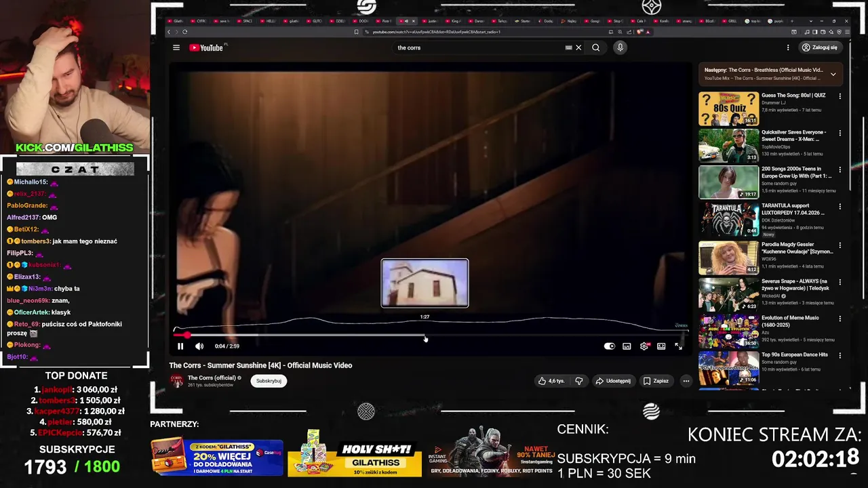
Task: Switch to the 'GLITCH' browser tab
Action: tap(314, 21)
